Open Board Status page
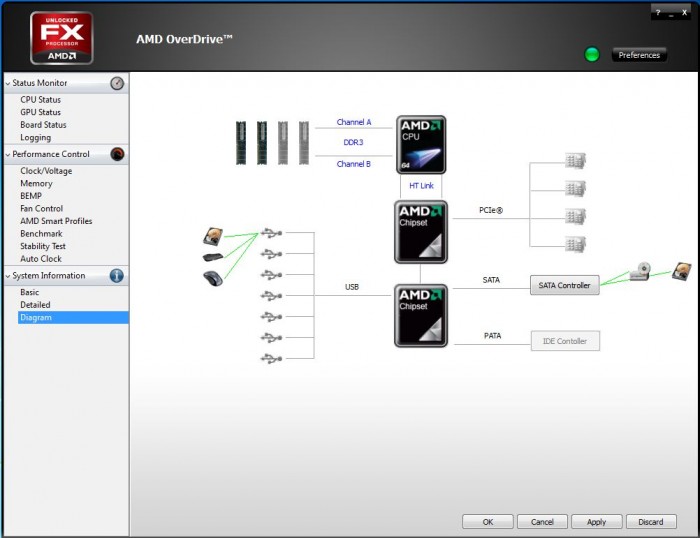This screenshot has width=700, height=538. tap(43, 125)
